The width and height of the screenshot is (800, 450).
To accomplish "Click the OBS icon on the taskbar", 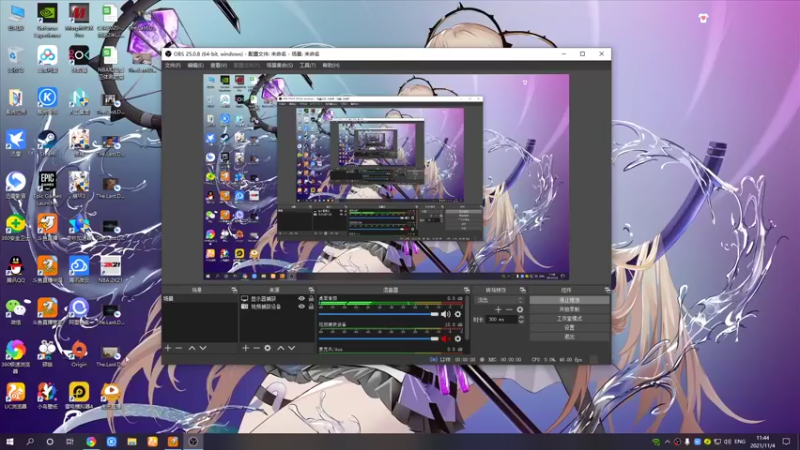I will point(193,441).
